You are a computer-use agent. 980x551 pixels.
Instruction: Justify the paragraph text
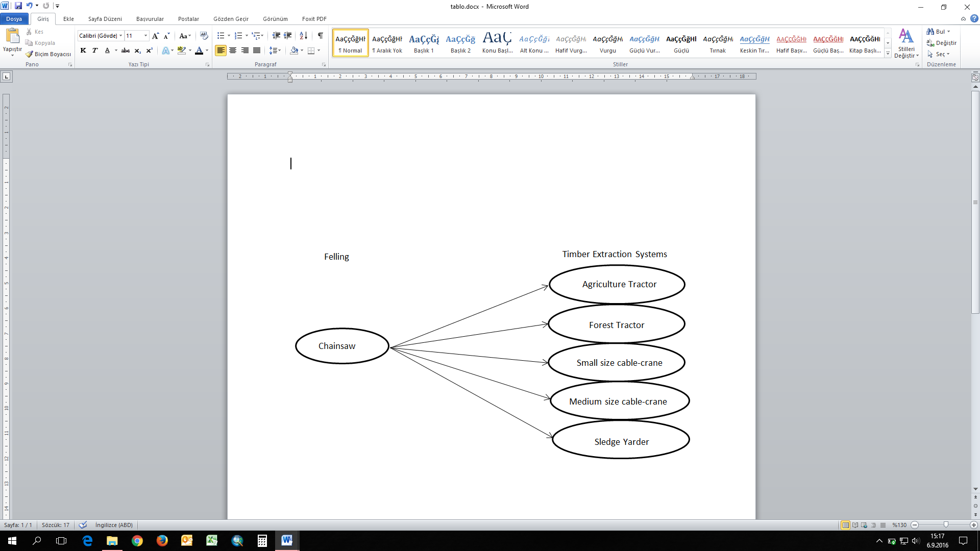pyautogui.click(x=257, y=51)
